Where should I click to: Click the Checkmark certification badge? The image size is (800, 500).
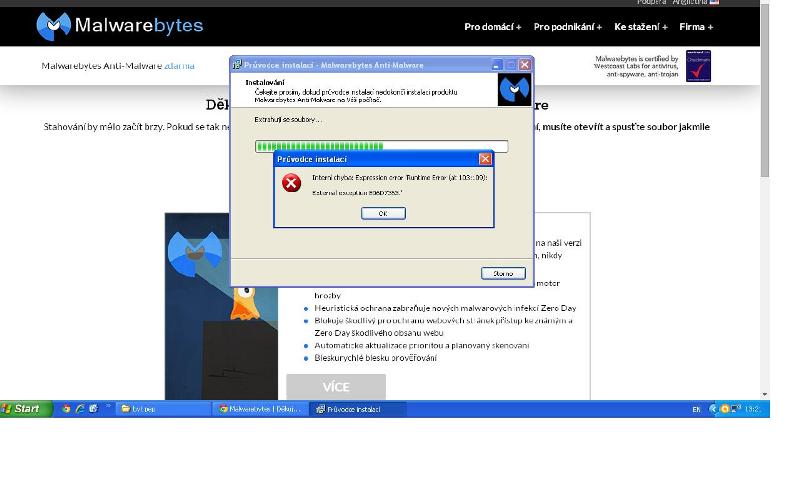[x=698, y=66]
